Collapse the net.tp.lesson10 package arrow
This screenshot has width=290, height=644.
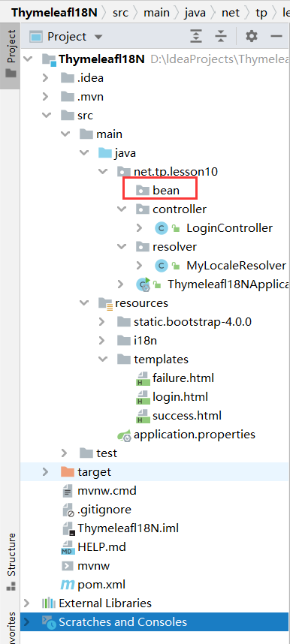(x=103, y=172)
